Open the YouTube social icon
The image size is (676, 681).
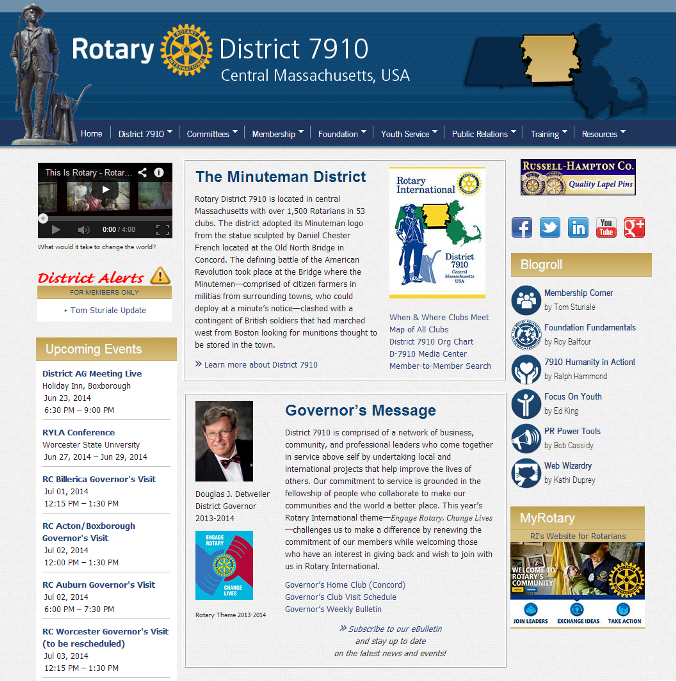(606, 228)
